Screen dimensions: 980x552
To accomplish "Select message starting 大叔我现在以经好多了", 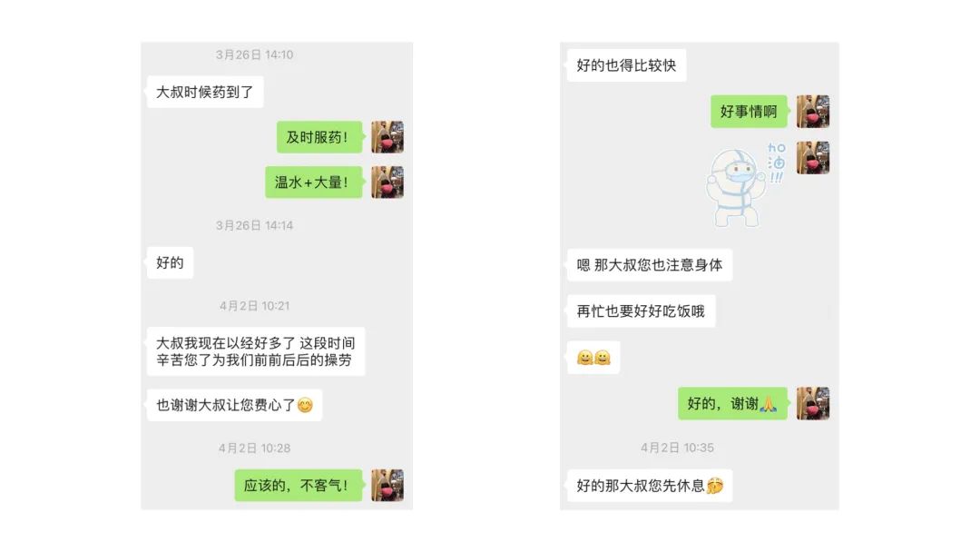I will point(256,351).
